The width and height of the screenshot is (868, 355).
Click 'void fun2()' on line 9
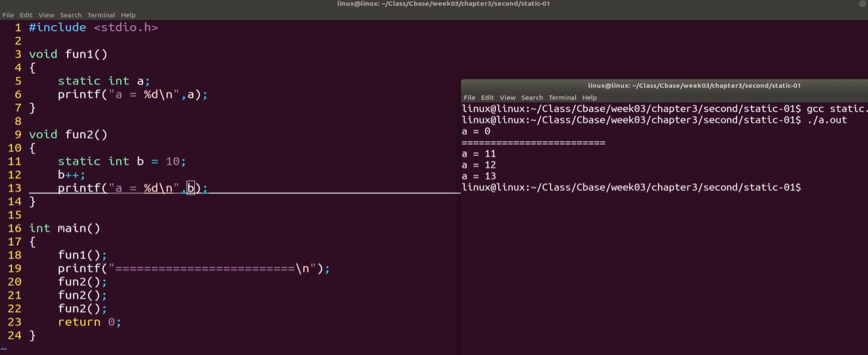[68, 135]
